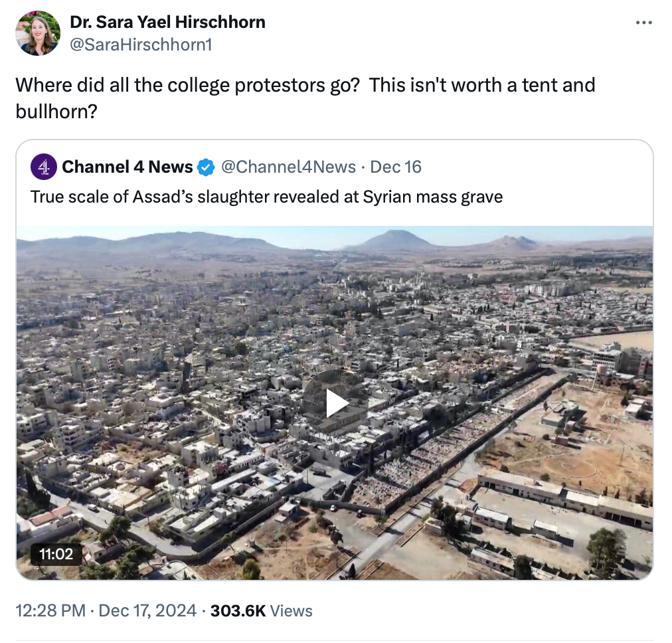Image resolution: width=672 pixels, height=643 pixels.
Task: Click the blue verified checkmark badge
Action: pyautogui.click(x=206, y=167)
